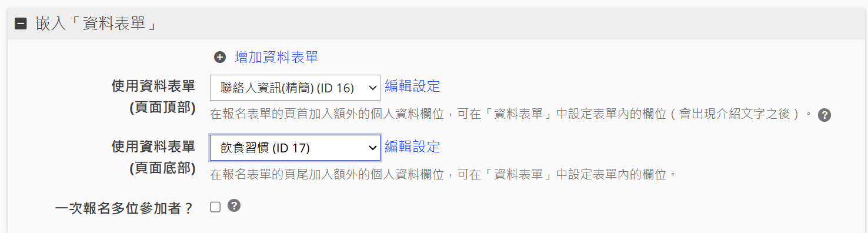Open 編輯設定 link beside 聯絡人資訊 dropdown
This screenshot has height=233, width=868.
pos(412,86)
